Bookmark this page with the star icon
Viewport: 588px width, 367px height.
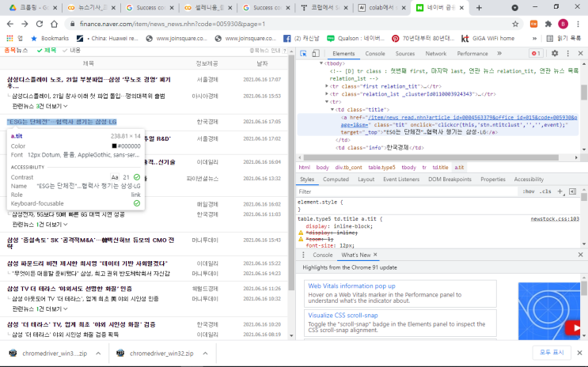515,24
